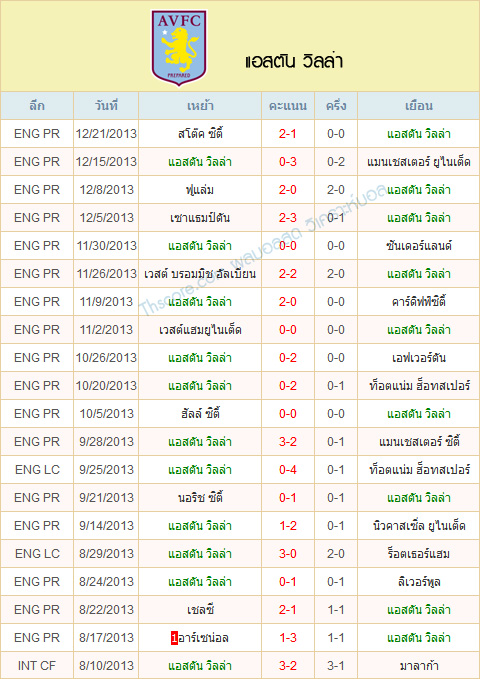Open the 0-1 score on 8/24/2013
This screenshot has height=679, width=480.
[288, 582]
